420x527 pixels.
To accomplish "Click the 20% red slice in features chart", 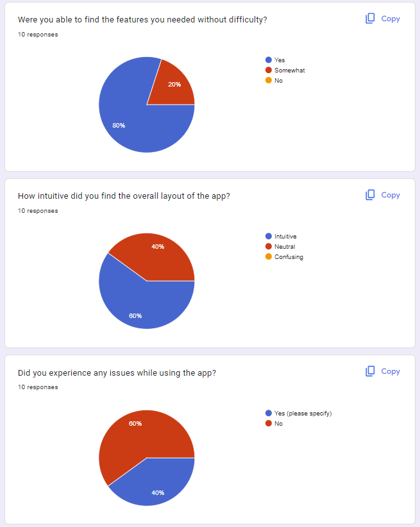I will [x=173, y=87].
